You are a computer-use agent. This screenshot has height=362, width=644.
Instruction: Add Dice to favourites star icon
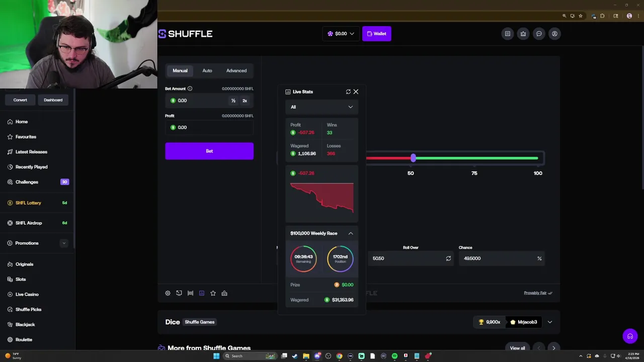(213, 293)
